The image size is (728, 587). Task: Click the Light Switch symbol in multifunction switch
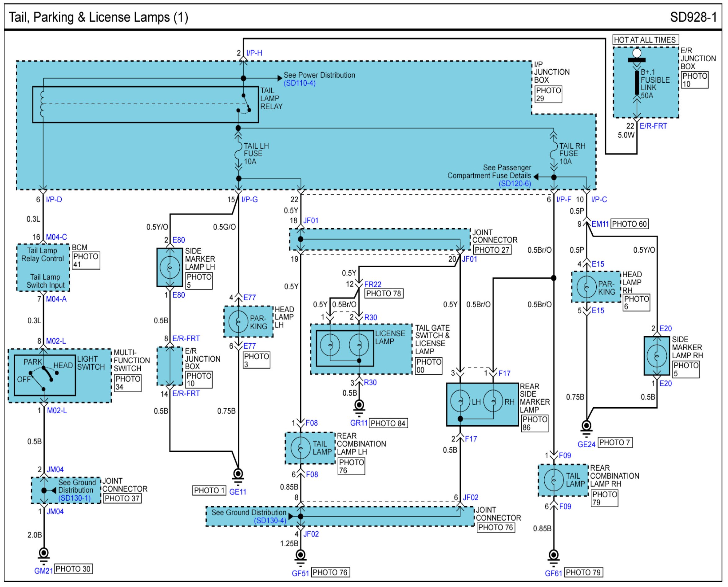(45, 375)
